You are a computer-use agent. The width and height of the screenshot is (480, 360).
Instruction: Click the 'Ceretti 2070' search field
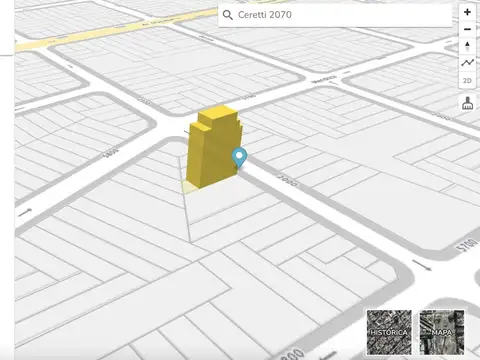coord(335,15)
